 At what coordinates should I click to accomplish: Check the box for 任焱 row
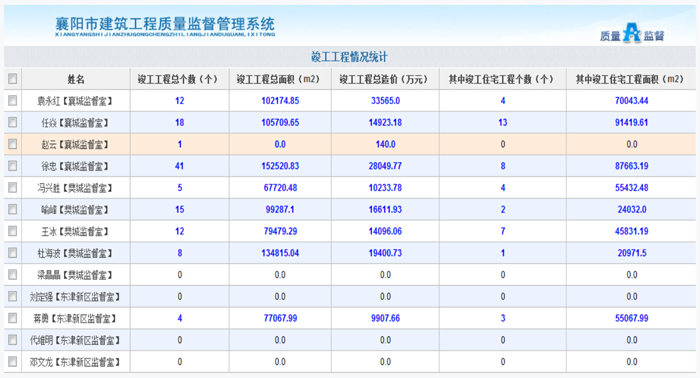click(12, 122)
